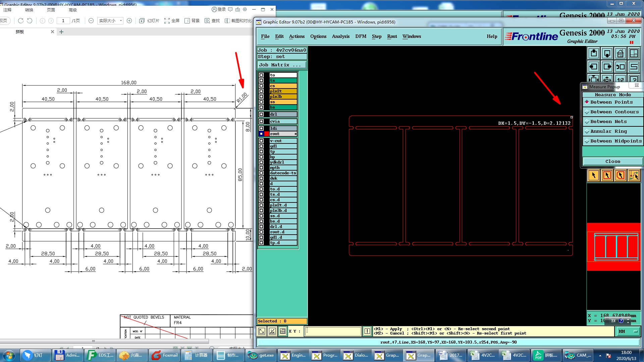644x362 pixels.
Task: Open the Rout menu
Action: point(392,37)
